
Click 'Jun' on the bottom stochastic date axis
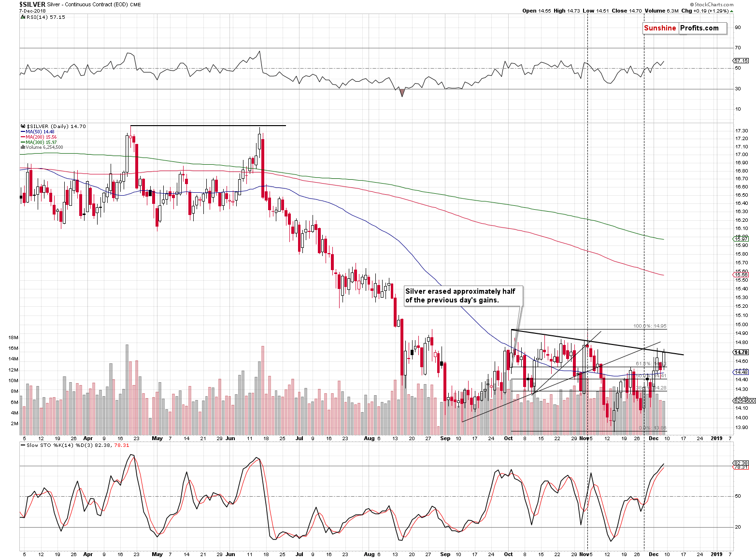[230, 555]
